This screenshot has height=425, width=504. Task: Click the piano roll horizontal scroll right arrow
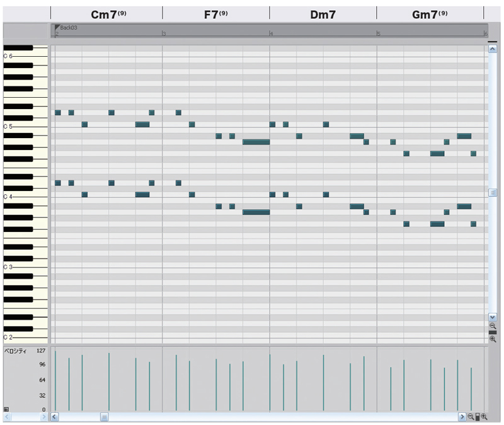(x=462, y=417)
